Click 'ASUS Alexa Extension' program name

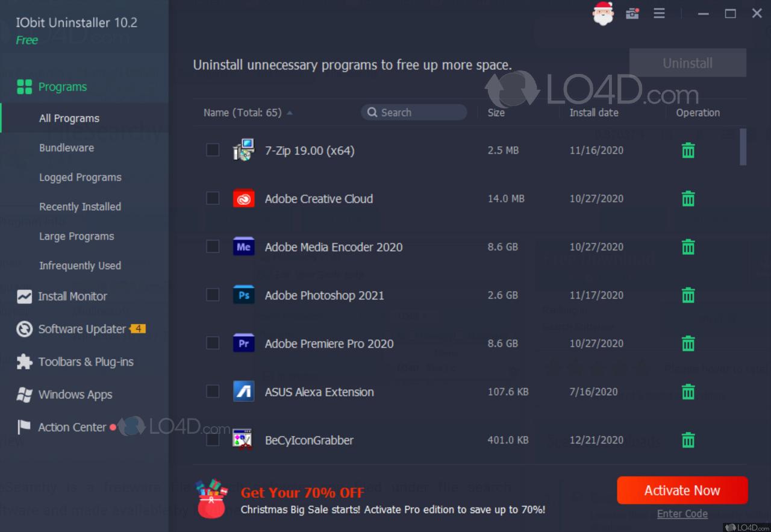(x=319, y=392)
